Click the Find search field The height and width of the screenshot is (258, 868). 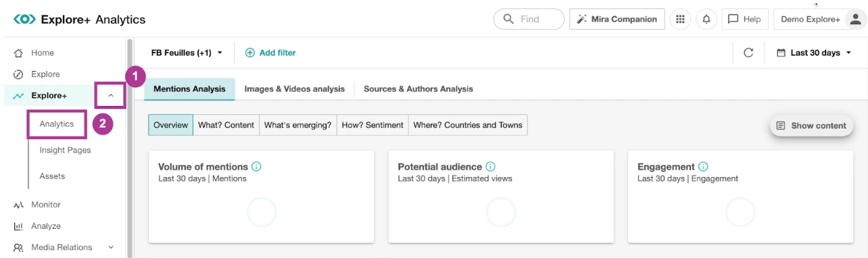point(529,19)
